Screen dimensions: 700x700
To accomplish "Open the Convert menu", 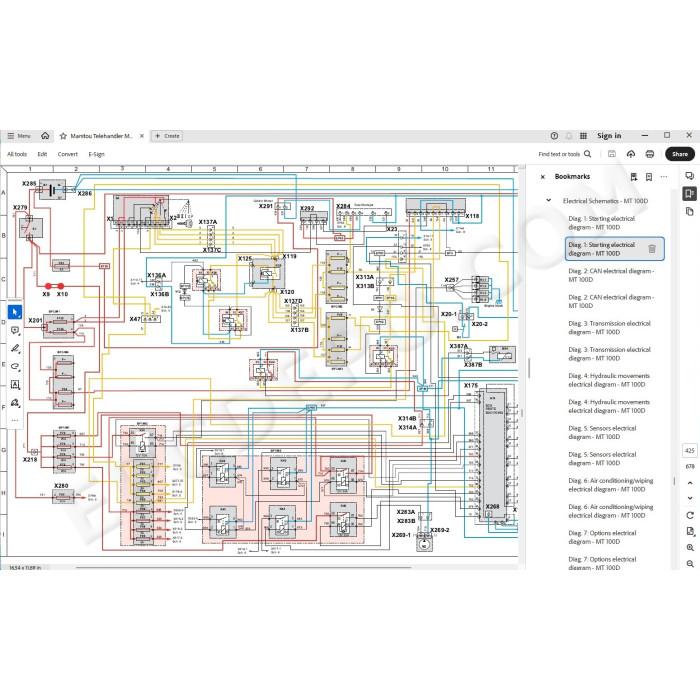I will [67, 154].
